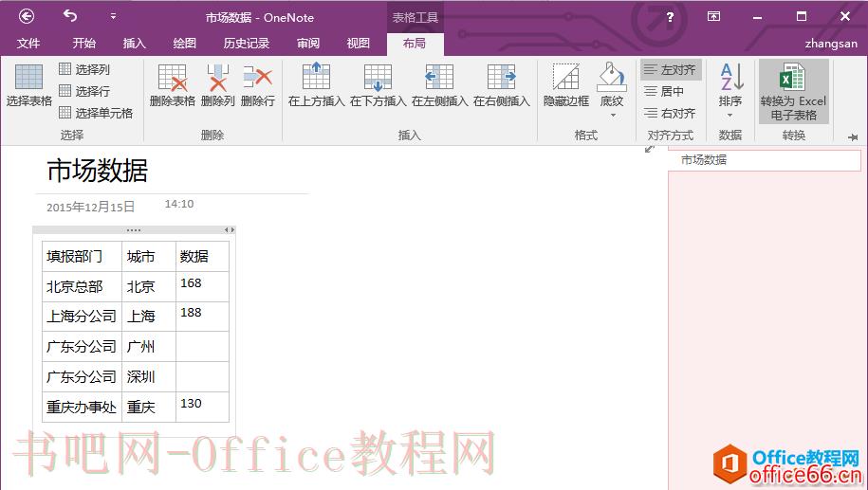Toggle 隐藏边框 for the table
This screenshot has height=490, width=868.
[565, 85]
